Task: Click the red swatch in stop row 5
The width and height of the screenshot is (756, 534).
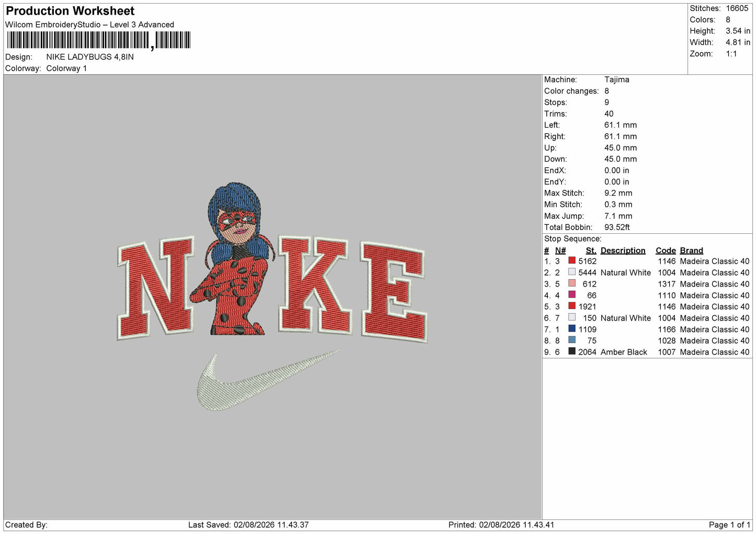Action: pos(572,306)
